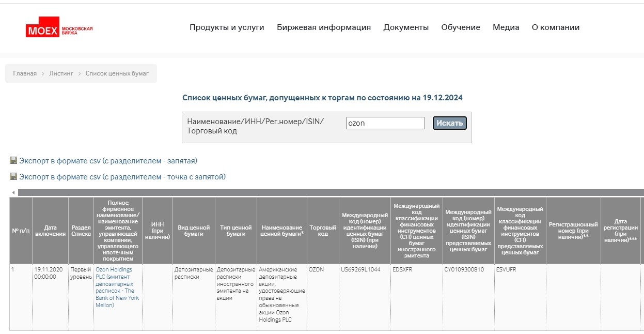Open the Обучение menu
The image size is (644, 334).
[x=461, y=27]
